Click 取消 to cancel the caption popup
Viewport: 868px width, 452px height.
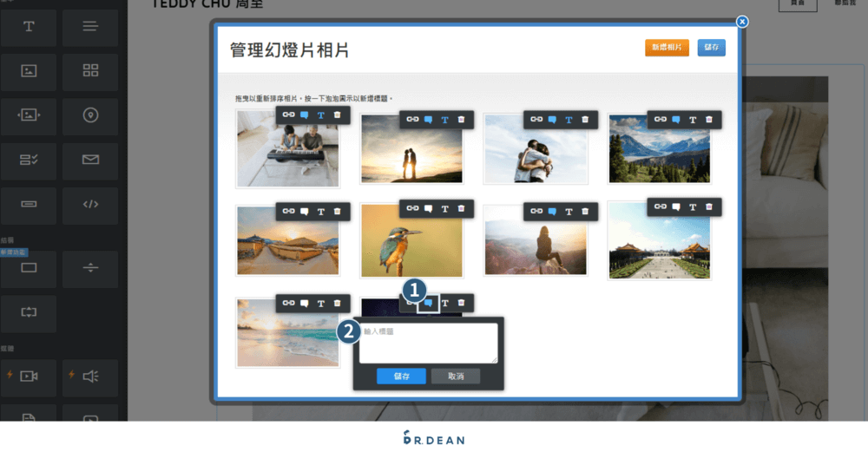point(456,377)
